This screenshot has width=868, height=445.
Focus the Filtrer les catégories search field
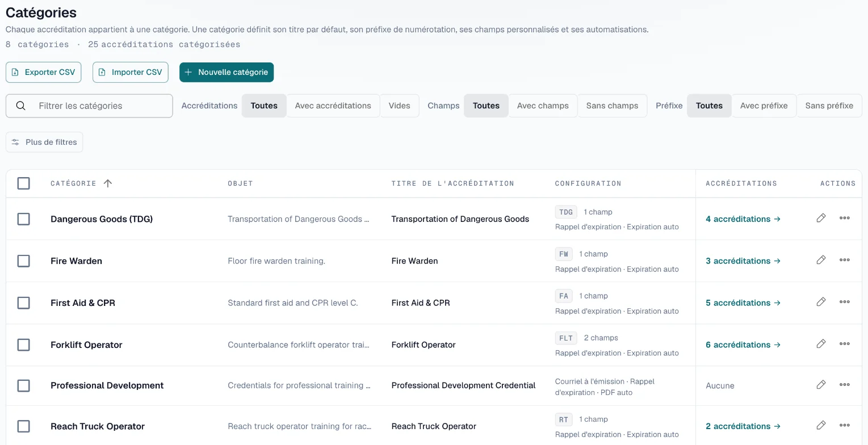pos(89,106)
